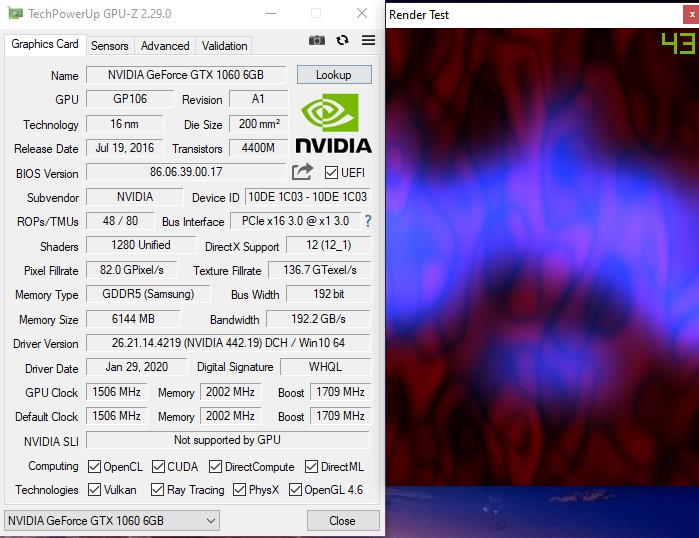Click the NVIDIA SLI Not supported field
Image resolution: width=699 pixels, height=538 pixels.
coord(227,440)
